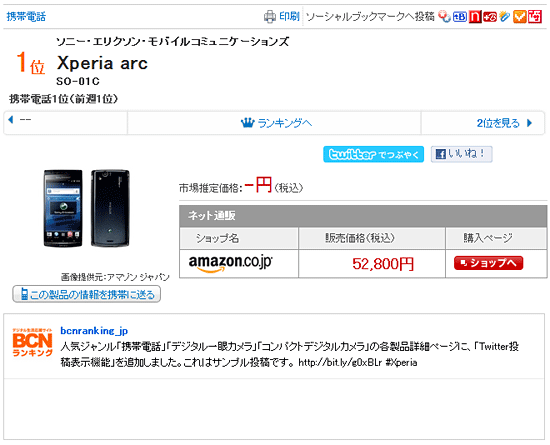Go to previous item with left arrow

pos(11,120)
